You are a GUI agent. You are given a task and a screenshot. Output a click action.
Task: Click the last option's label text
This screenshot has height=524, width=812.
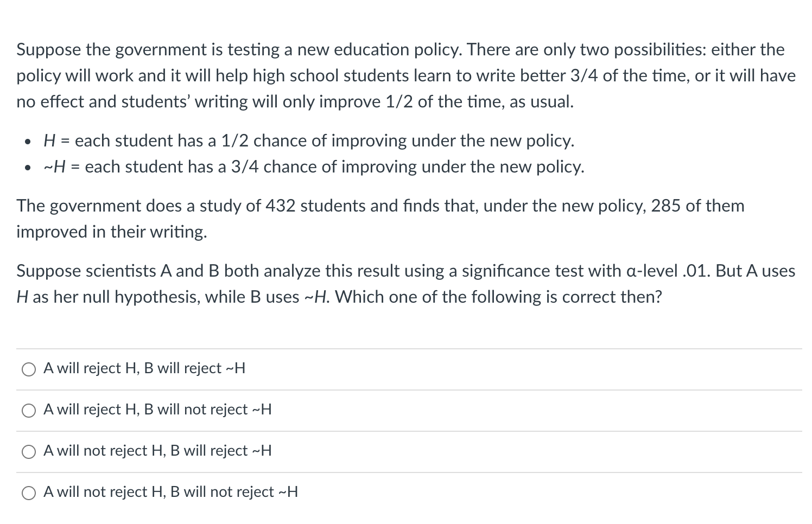[x=170, y=492]
